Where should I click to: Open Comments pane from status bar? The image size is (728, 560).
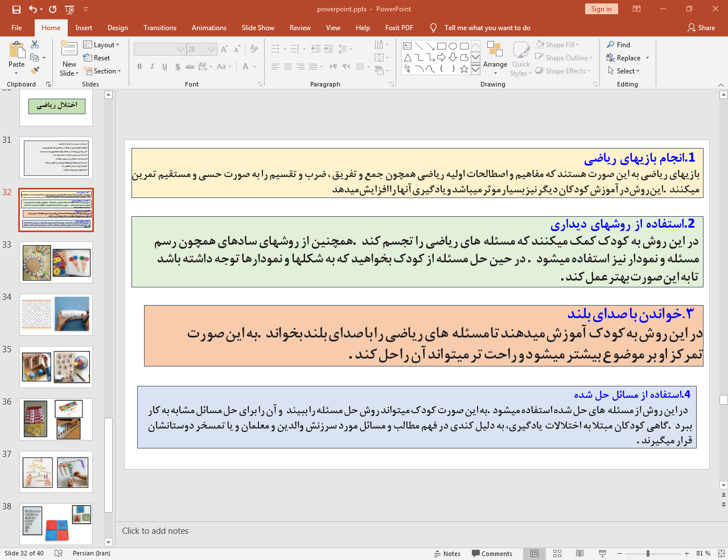point(492,554)
